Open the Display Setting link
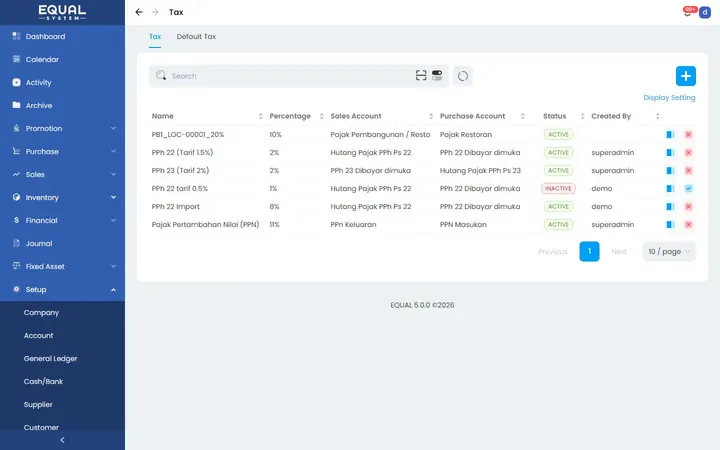 (669, 97)
